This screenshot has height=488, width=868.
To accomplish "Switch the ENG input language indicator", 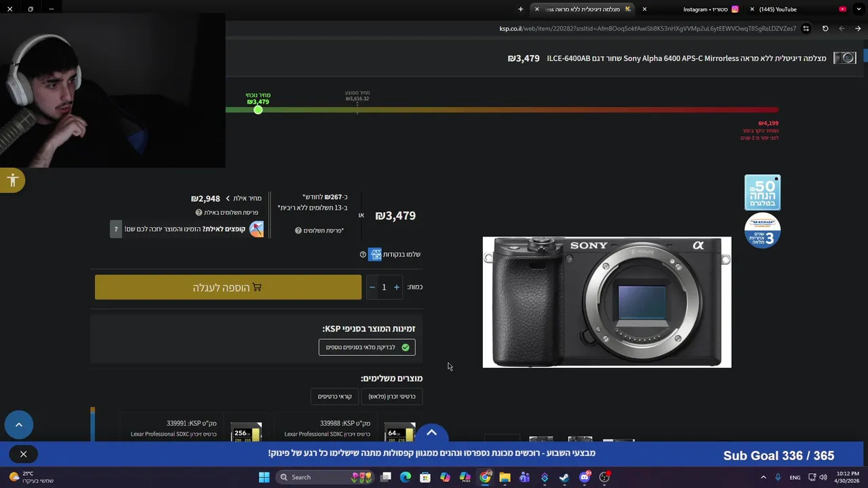I will point(795,477).
